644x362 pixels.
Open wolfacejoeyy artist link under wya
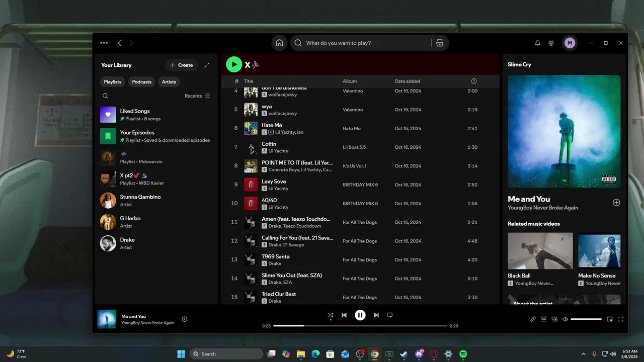(283, 114)
